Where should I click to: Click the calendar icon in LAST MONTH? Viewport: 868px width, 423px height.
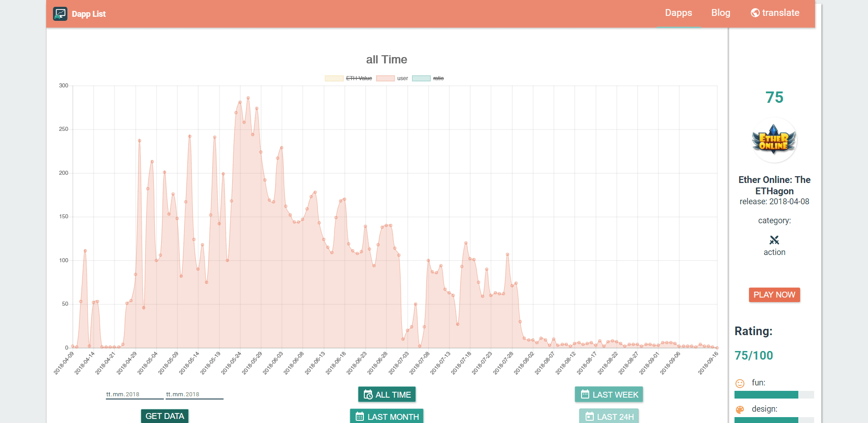[x=360, y=417]
